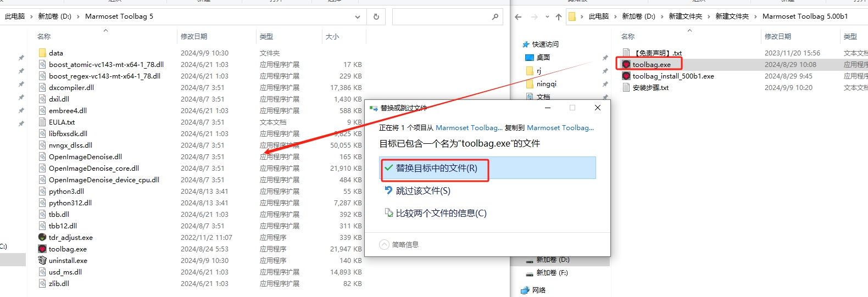
Task: Select 新加卷 (D:) drive in navigation pane
Action: 553,260
